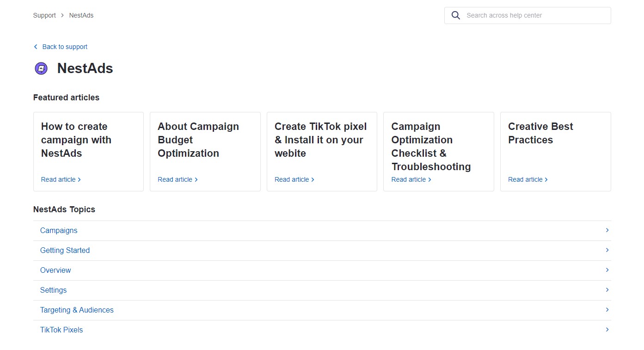Viewport: 644px width, 350px height.
Task: Read article for Creative Best Practices
Action: 528,179
